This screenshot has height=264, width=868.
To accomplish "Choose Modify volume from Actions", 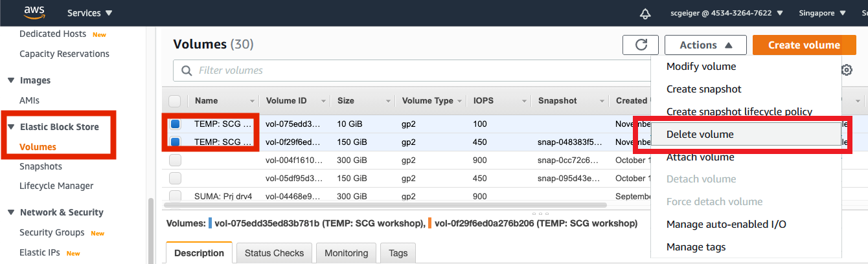I will (x=701, y=66).
